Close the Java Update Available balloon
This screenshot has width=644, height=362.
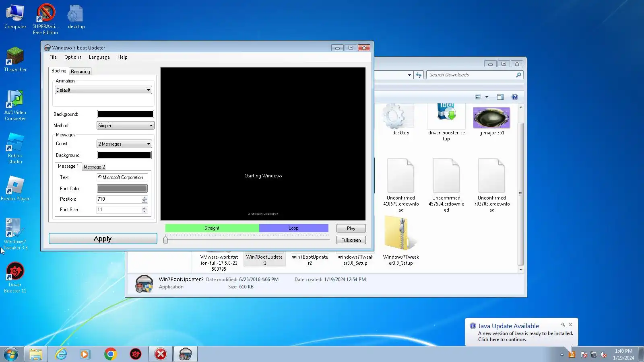pyautogui.click(x=570, y=325)
